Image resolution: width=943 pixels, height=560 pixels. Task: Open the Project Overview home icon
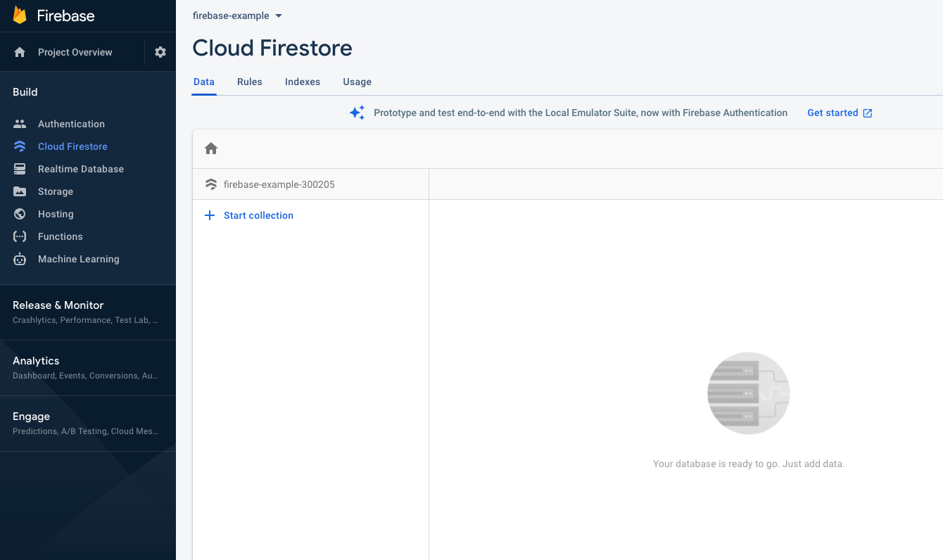(x=20, y=52)
